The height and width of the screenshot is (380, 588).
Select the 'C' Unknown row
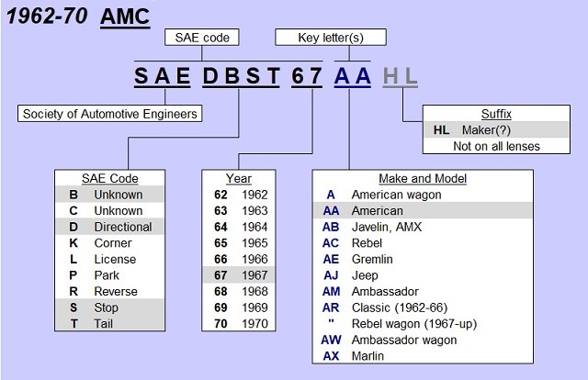point(109,210)
